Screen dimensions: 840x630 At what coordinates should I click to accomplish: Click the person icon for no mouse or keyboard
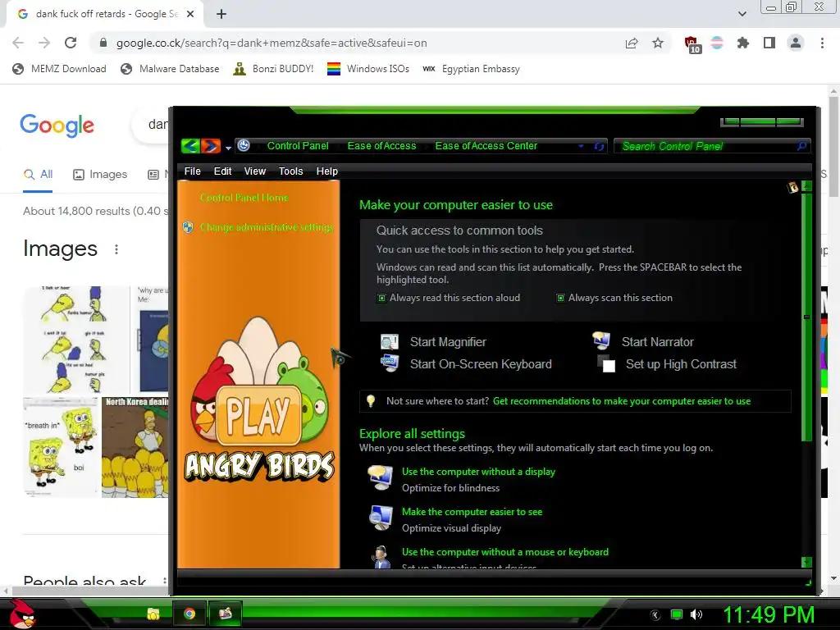[x=381, y=557]
